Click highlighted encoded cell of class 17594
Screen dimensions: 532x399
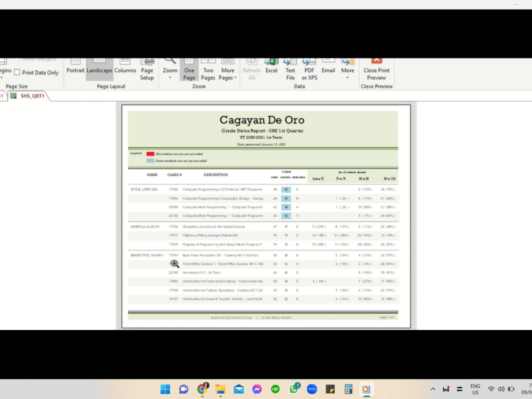[x=286, y=198]
